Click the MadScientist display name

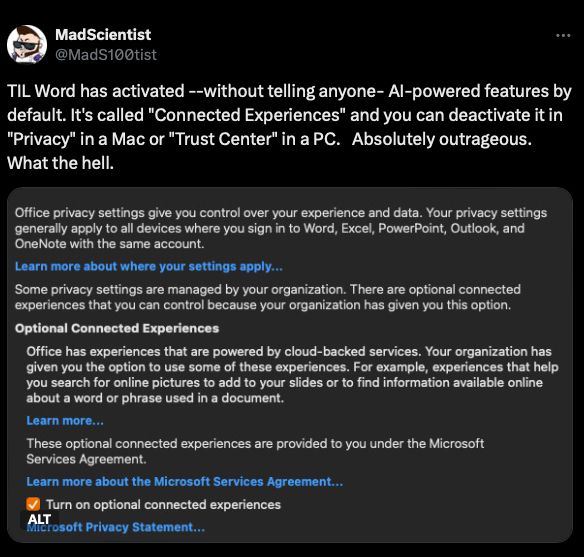[x=103, y=35]
